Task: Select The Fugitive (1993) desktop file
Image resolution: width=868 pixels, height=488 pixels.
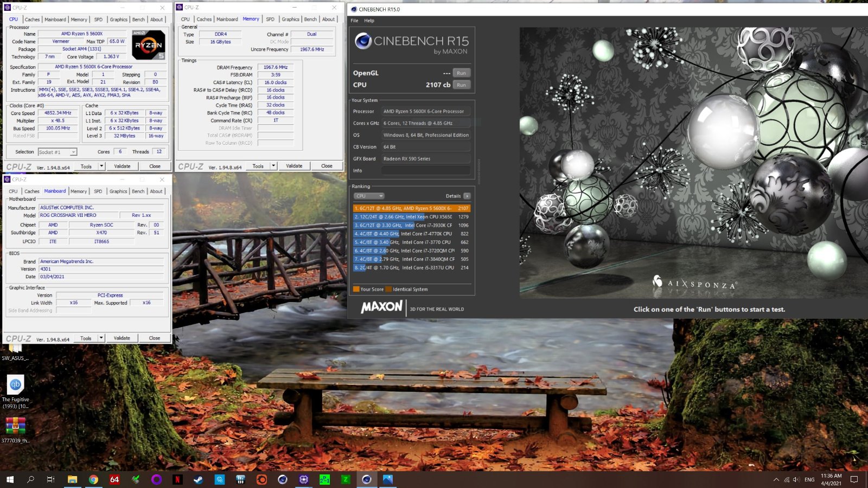Action: (x=15, y=391)
